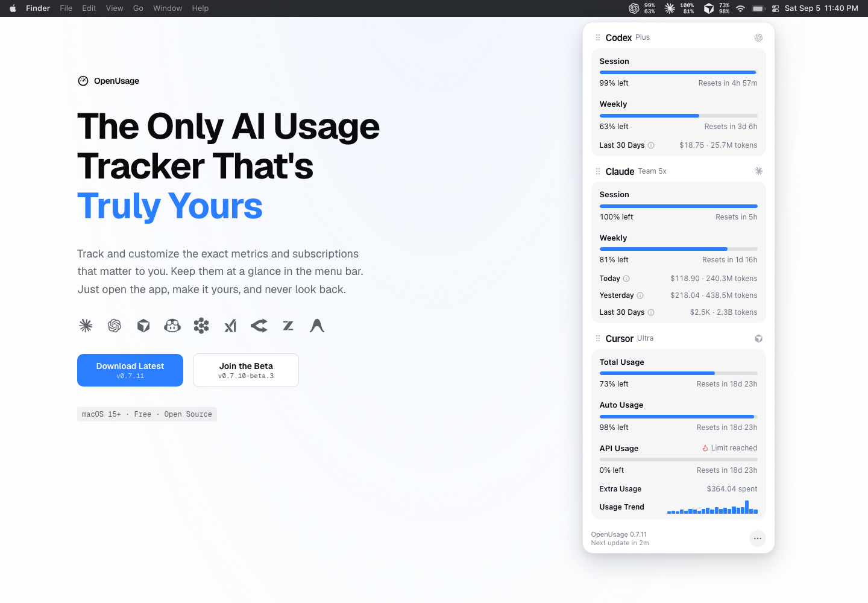
Task: Click the "$118.90 · 240.3M tokens" value
Action: click(714, 279)
